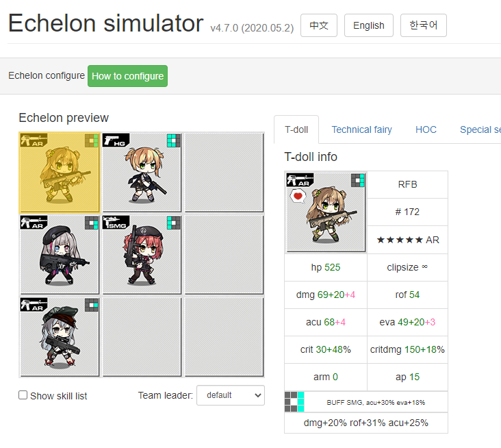Click the buff tile grid icon beside BUFF SMG text
Image resolution: width=501 pixels, height=448 pixels.
coord(294,402)
